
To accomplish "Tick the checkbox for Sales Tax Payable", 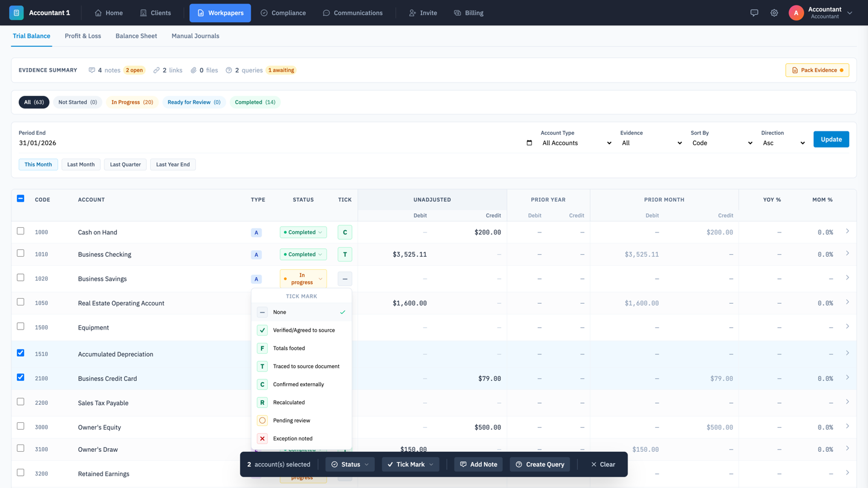I will point(20,402).
